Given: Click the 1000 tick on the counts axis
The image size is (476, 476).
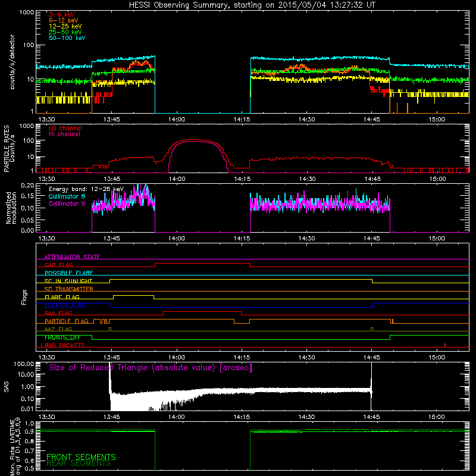Looking at the screenshot, I should [27, 12].
